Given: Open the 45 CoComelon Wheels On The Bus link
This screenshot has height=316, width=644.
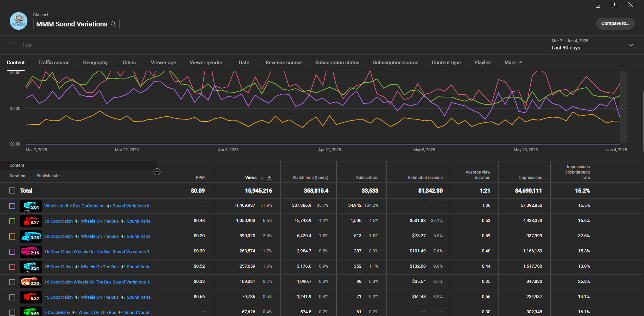Looking at the screenshot, I should 99,297.
